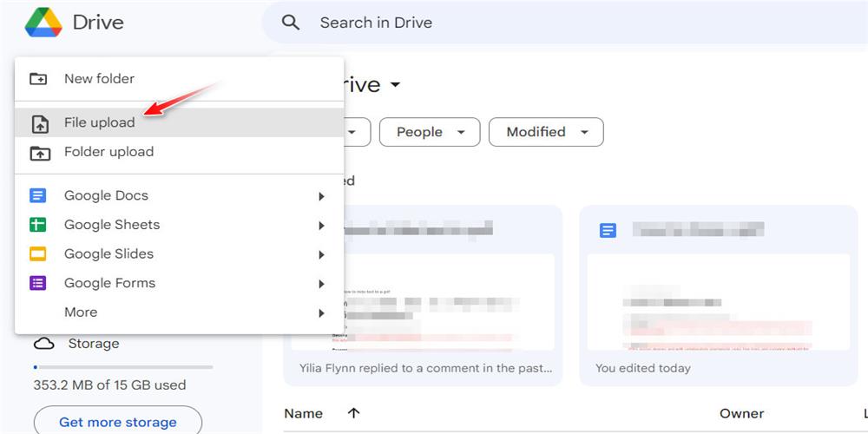Click the Google Drive logo
This screenshot has height=434, width=868.
(x=43, y=23)
